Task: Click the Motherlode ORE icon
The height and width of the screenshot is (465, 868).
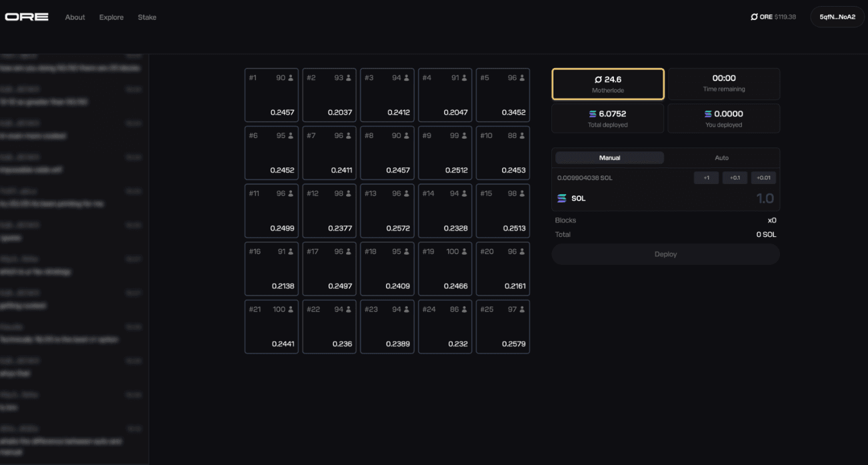Action: coord(598,79)
